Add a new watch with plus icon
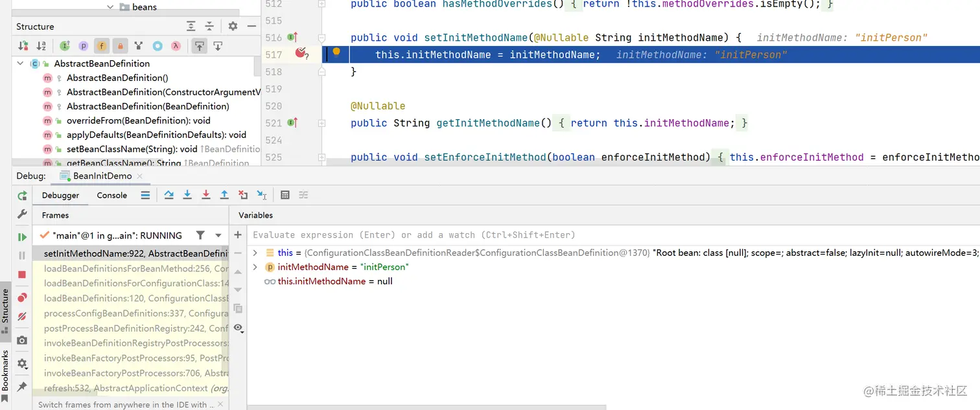 coord(238,235)
